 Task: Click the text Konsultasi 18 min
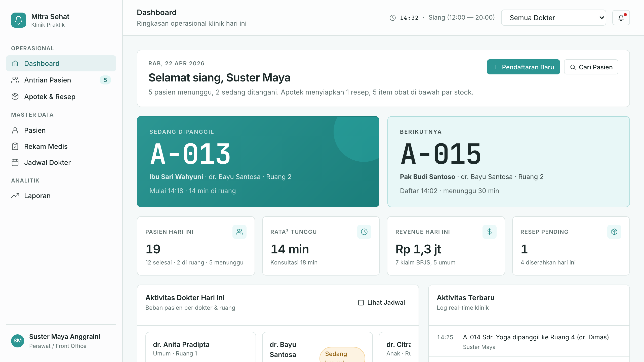(x=294, y=262)
